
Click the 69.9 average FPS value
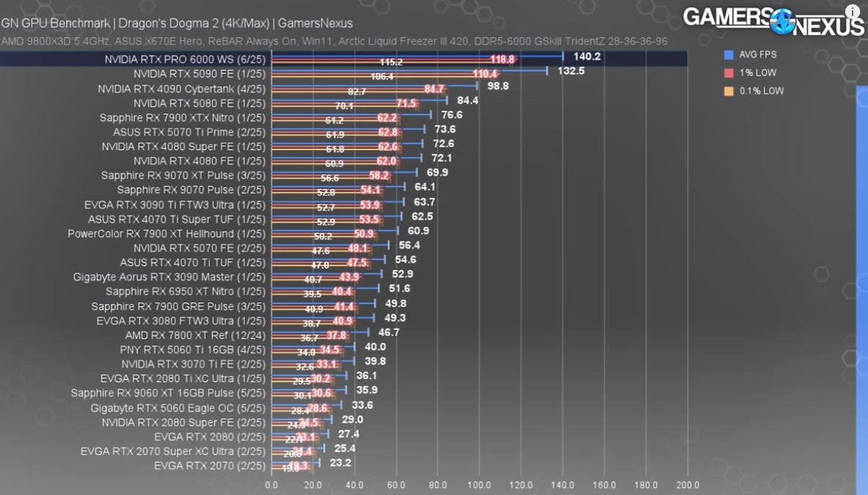pyautogui.click(x=437, y=172)
